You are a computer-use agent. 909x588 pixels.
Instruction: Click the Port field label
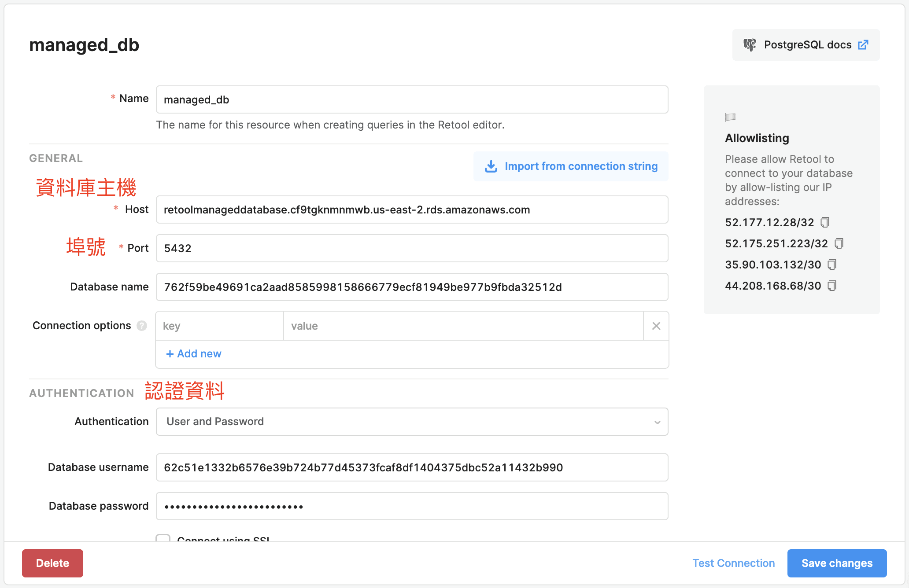tap(138, 248)
